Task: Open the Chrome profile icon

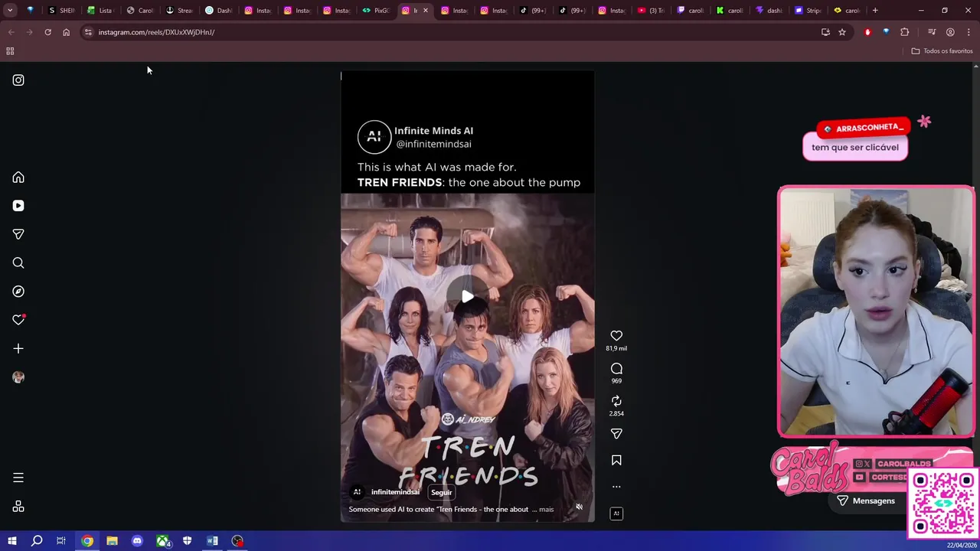Action: point(950,32)
